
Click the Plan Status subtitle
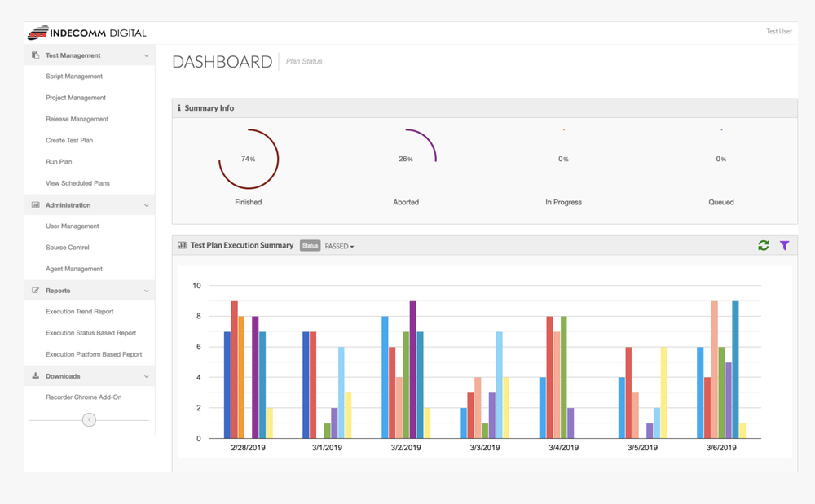pyautogui.click(x=304, y=61)
